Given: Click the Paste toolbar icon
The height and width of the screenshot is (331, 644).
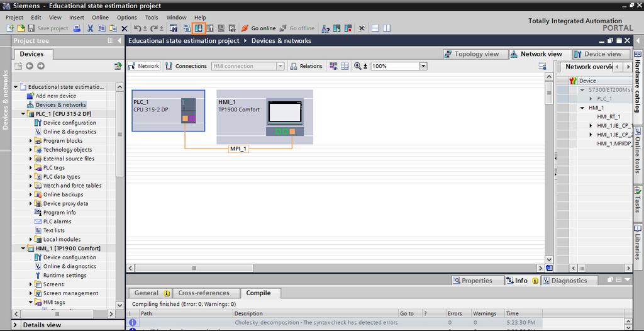Looking at the screenshot, I should (x=113, y=28).
